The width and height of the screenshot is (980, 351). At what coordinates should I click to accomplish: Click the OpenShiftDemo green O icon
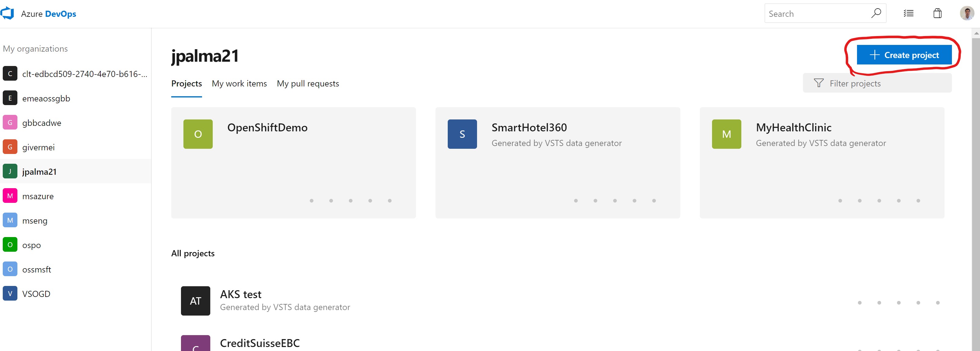(x=198, y=134)
